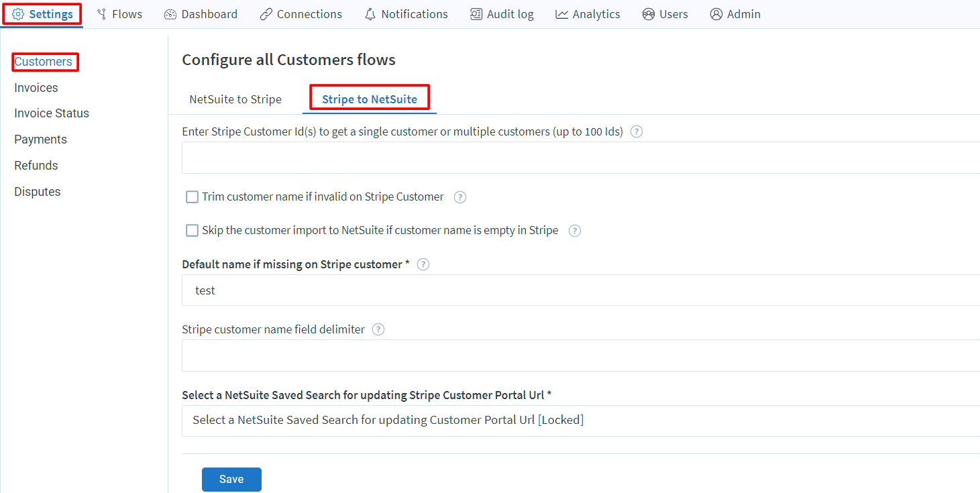
Task: Open Disputes in the sidebar
Action: click(38, 192)
